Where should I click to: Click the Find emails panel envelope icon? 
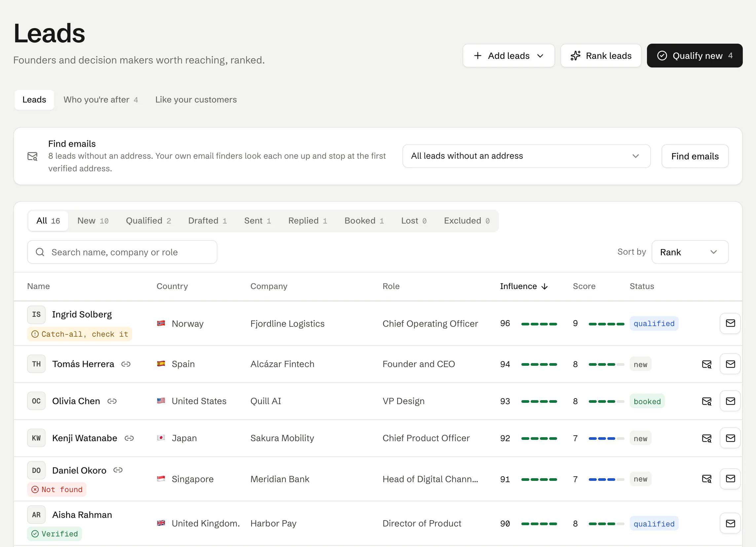coord(32,156)
